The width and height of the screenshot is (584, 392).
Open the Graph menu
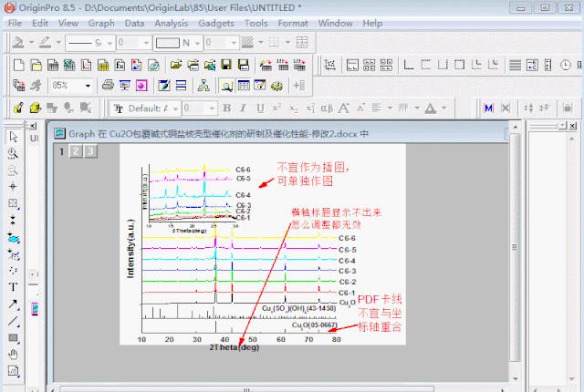[101, 23]
